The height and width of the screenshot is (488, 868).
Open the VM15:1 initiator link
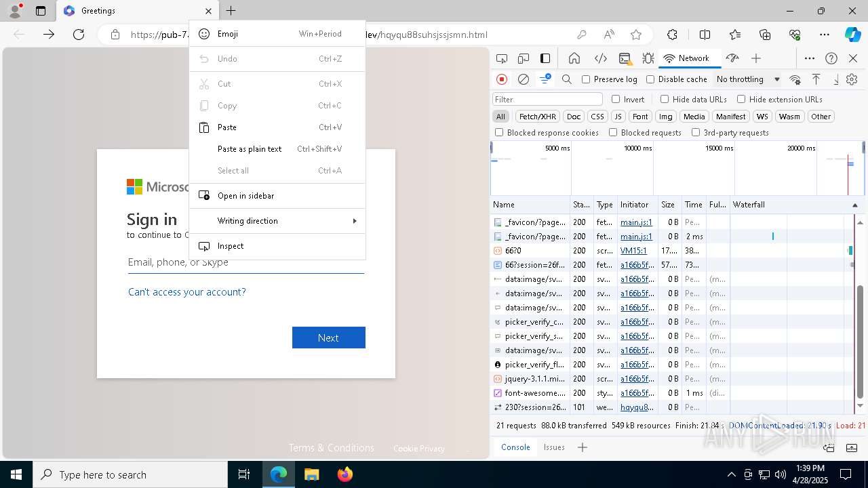634,251
